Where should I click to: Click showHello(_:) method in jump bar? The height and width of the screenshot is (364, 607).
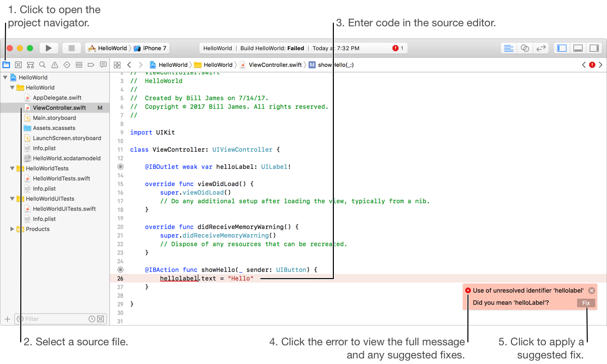tap(331, 65)
